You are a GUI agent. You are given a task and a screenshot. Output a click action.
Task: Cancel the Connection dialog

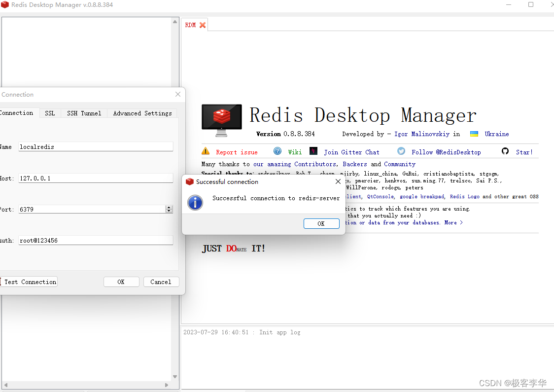(161, 282)
